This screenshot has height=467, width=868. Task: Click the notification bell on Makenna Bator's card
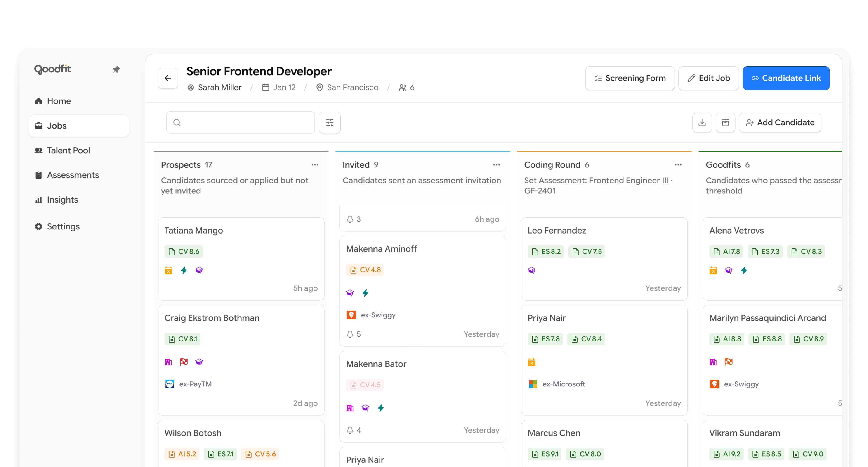350,430
